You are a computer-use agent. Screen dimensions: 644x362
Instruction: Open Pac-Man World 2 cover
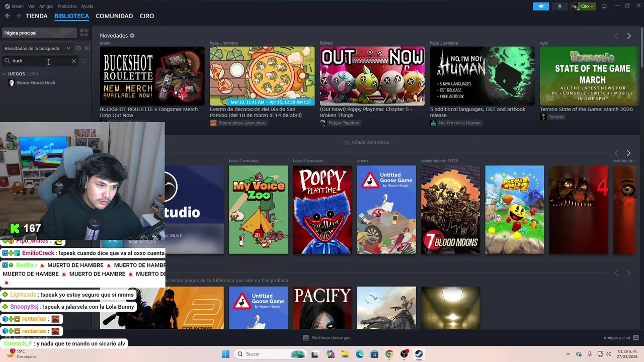(x=515, y=210)
